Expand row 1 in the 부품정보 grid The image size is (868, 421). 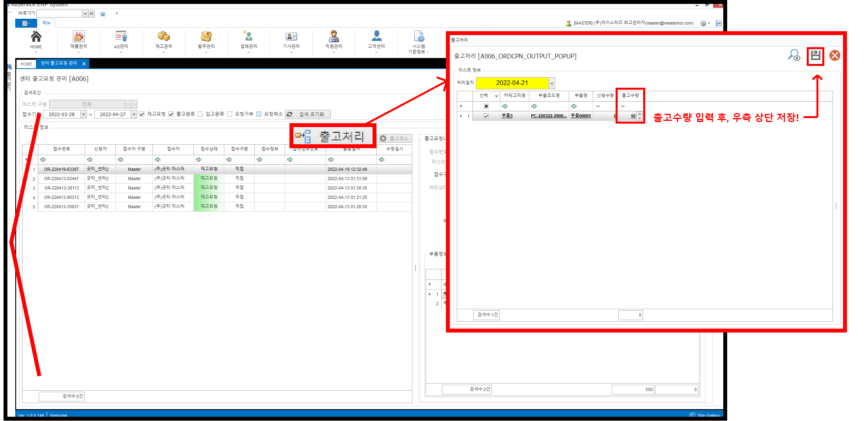(x=430, y=294)
